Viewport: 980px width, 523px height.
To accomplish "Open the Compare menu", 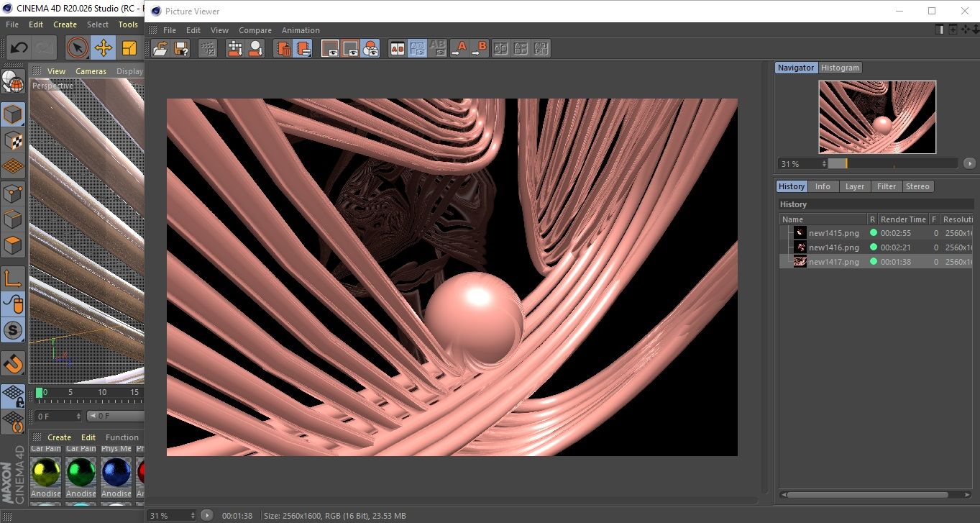I will pos(255,30).
